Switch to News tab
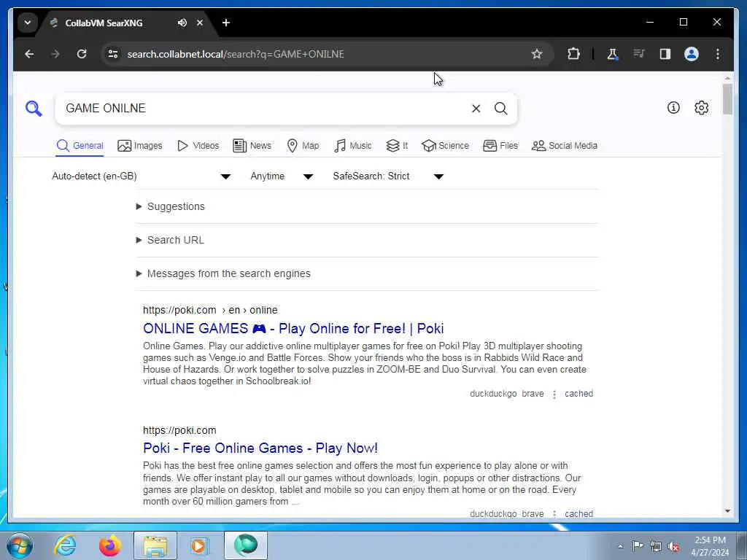This screenshot has height=560, width=747. [252, 146]
